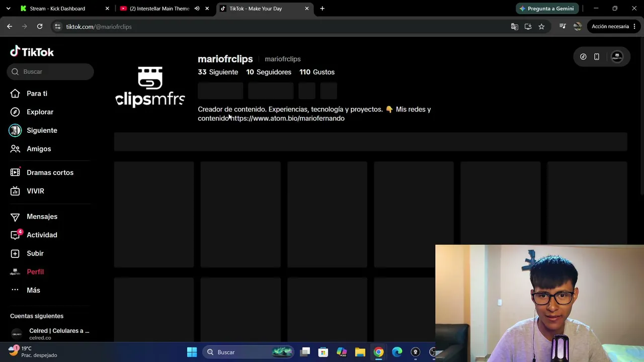Click the Chrome profile avatar

coord(578,27)
